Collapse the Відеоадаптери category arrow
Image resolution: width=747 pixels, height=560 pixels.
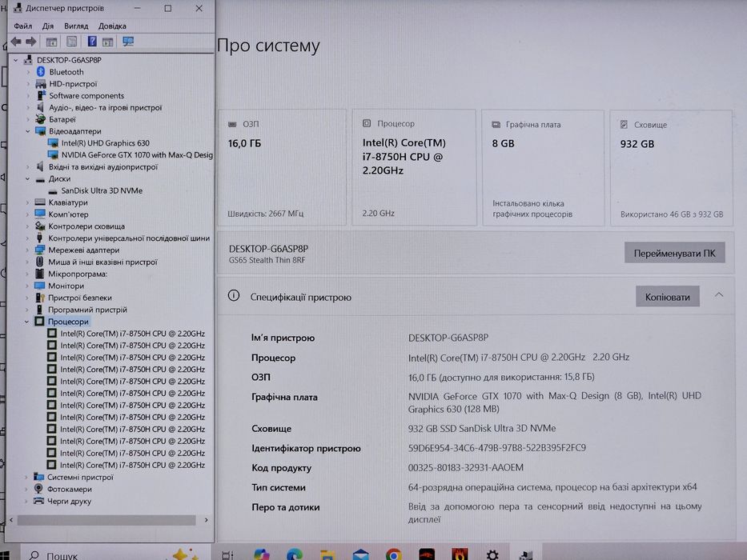click(x=28, y=131)
